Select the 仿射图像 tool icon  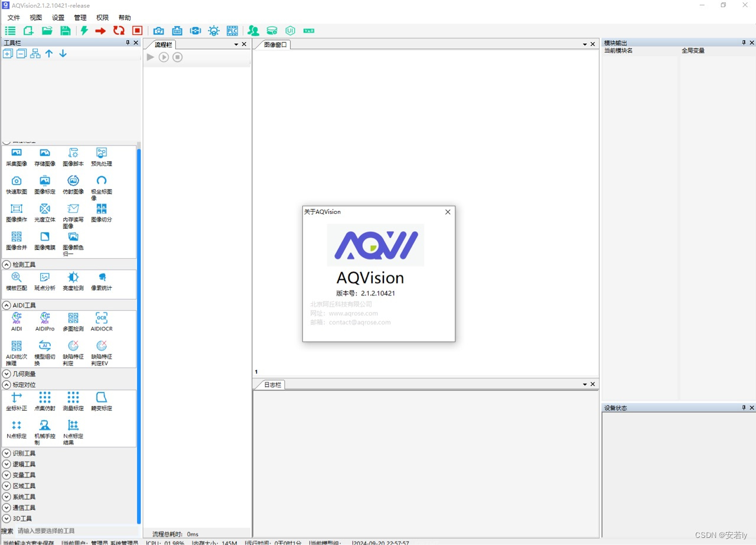click(73, 181)
